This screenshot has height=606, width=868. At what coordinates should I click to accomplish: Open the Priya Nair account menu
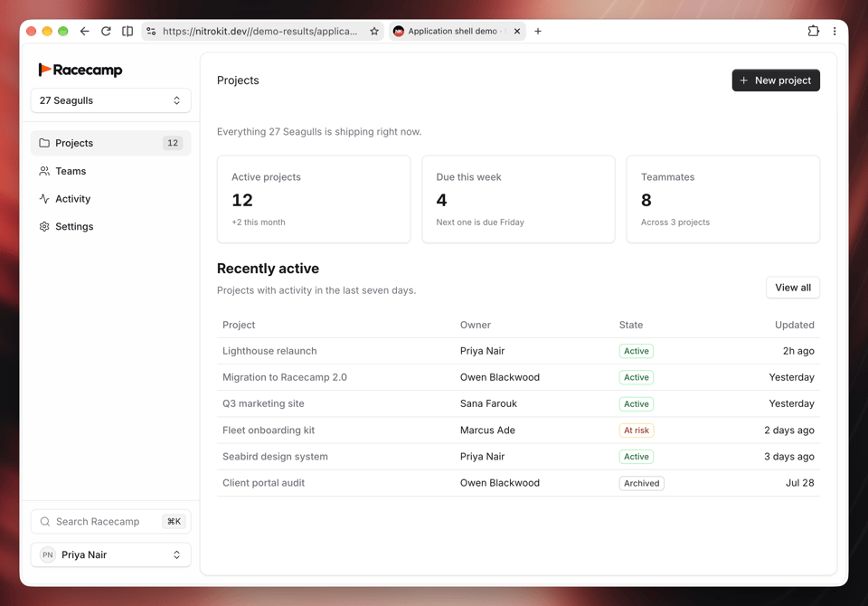click(x=110, y=554)
